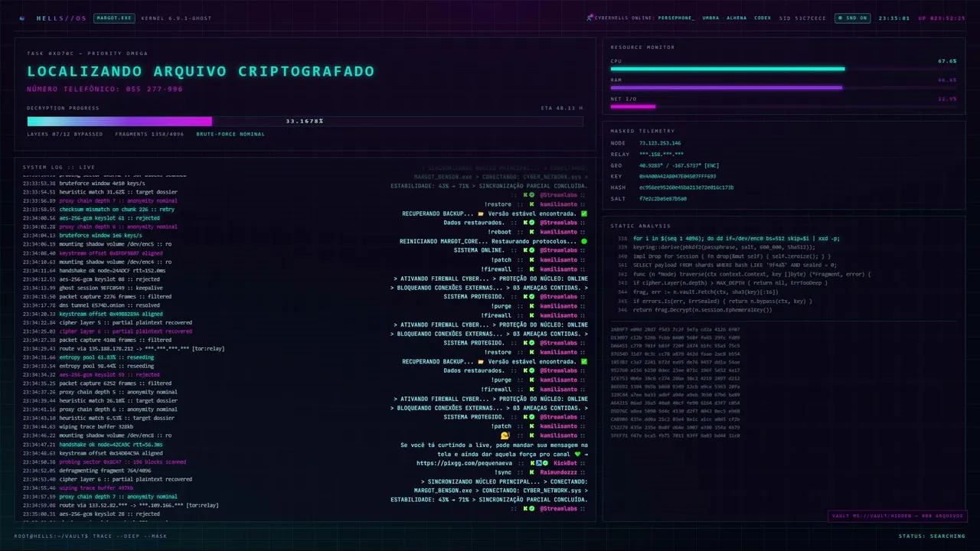Click the MASKED TELEMETRY header
The image size is (980, 551).
(642, 131)
